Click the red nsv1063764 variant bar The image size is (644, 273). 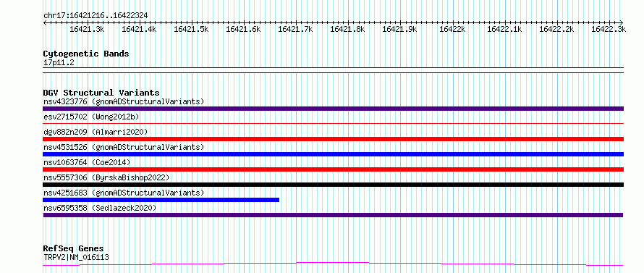333,169
